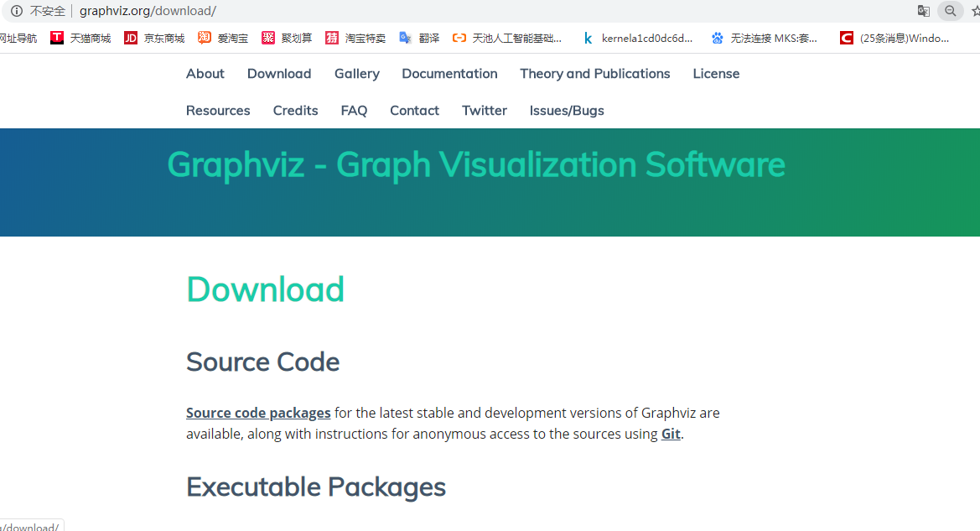980x531 pixels.
Task: Click the Git link
Action: pyautogui.click(x=670, y=434)
